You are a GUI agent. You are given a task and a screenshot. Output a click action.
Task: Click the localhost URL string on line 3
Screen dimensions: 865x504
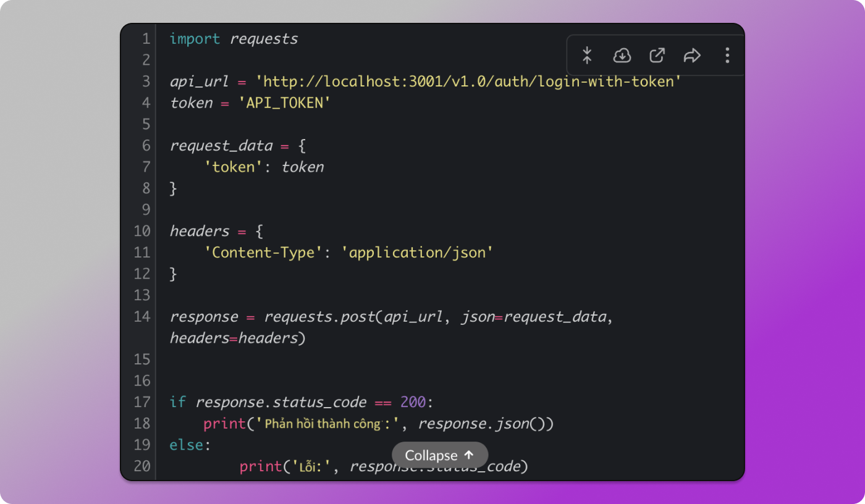click(468, 82)
